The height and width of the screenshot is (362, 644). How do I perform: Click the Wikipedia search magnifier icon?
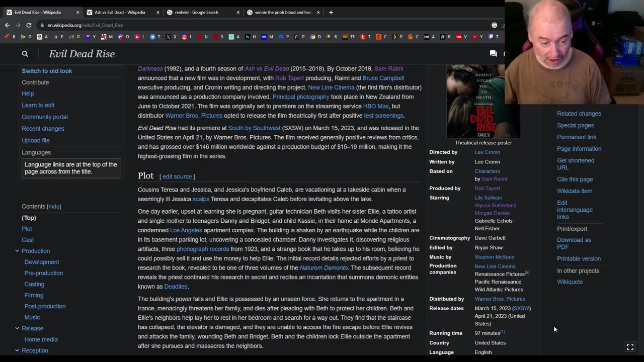tap(25, 54)
